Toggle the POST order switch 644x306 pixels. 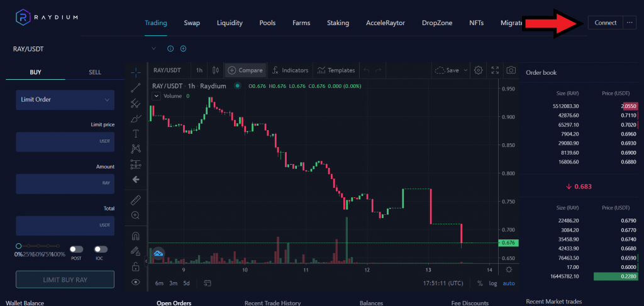click(77, 249)
